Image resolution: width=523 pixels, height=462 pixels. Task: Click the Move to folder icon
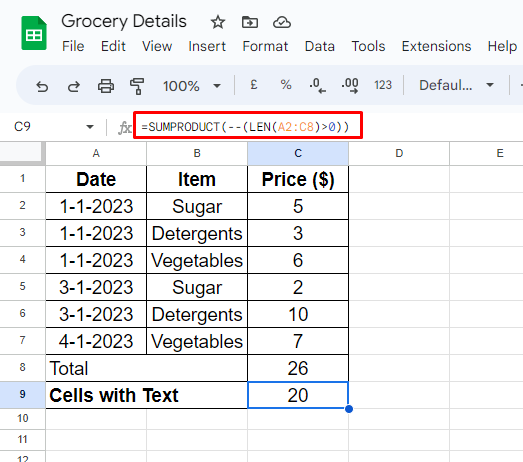point(249,22)
